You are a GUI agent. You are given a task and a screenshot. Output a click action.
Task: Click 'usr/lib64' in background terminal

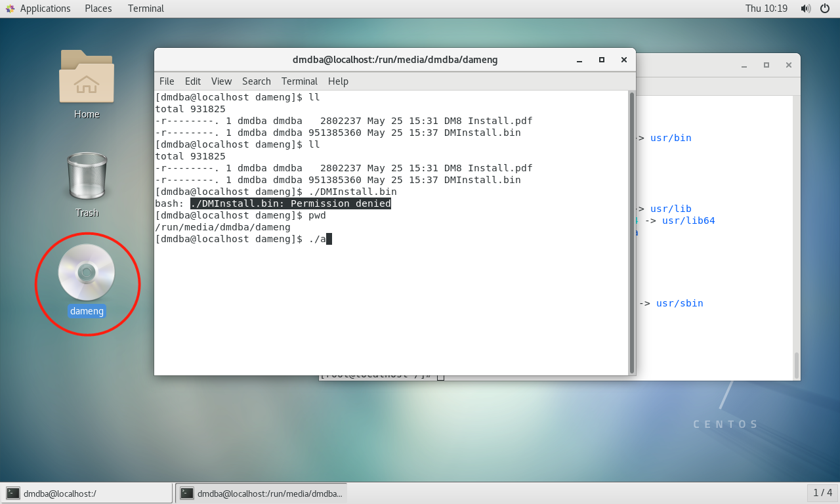pyautogui.click(x=688, y=220)
